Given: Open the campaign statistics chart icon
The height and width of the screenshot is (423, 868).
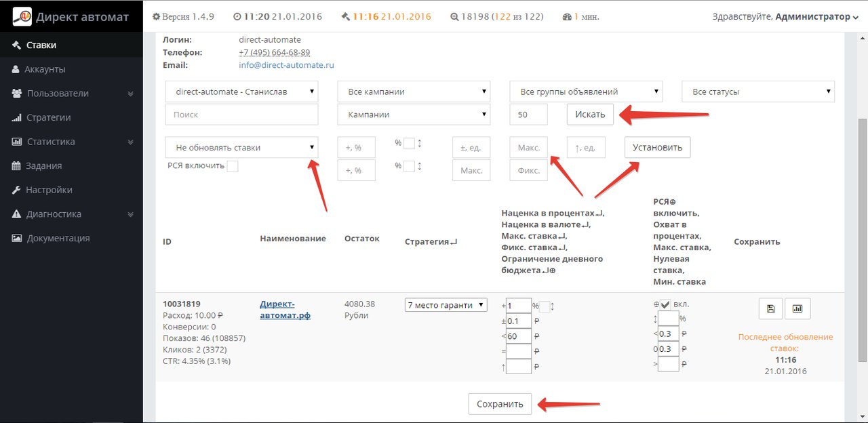Looking at the screenshot, I should click(x=797, y=308).
